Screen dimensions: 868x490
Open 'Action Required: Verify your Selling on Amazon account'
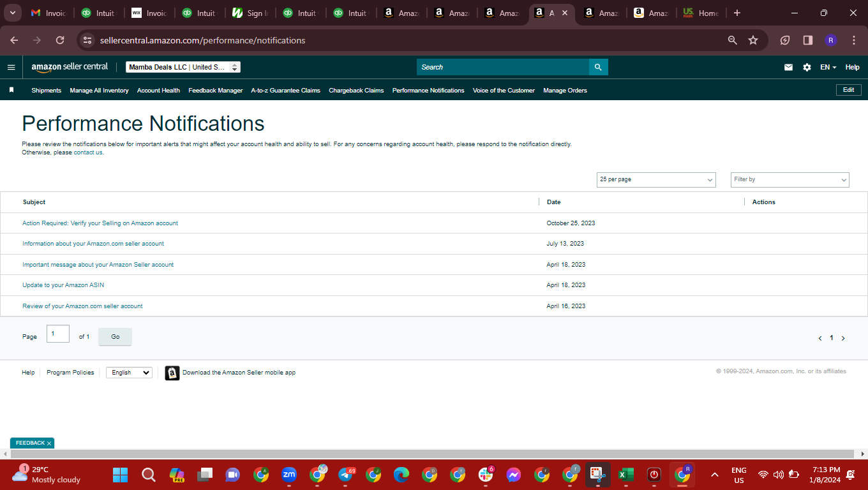(100, 223)
